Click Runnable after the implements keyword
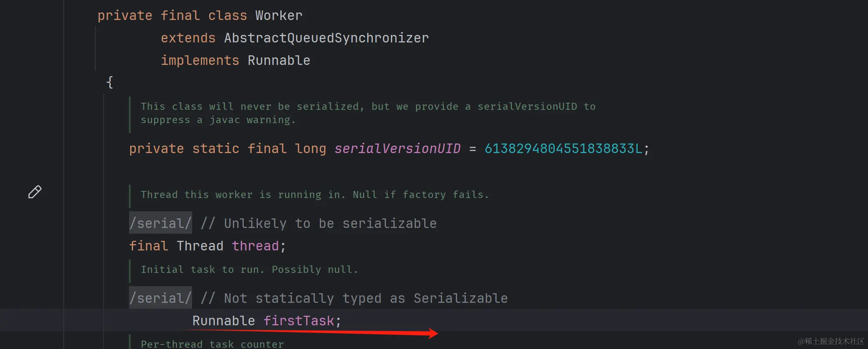Viewport: 868px width, 349px height. point(279,60)
